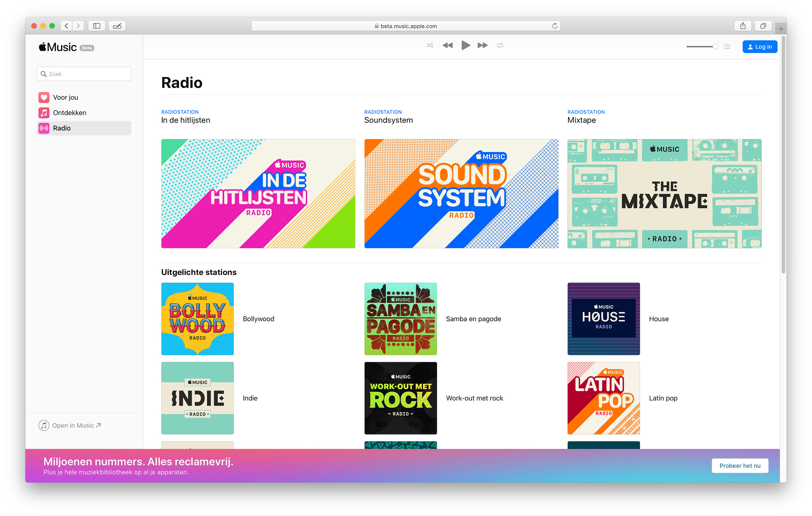Open a new tab with plus button

pyautogui.click(x=781, y=29)
